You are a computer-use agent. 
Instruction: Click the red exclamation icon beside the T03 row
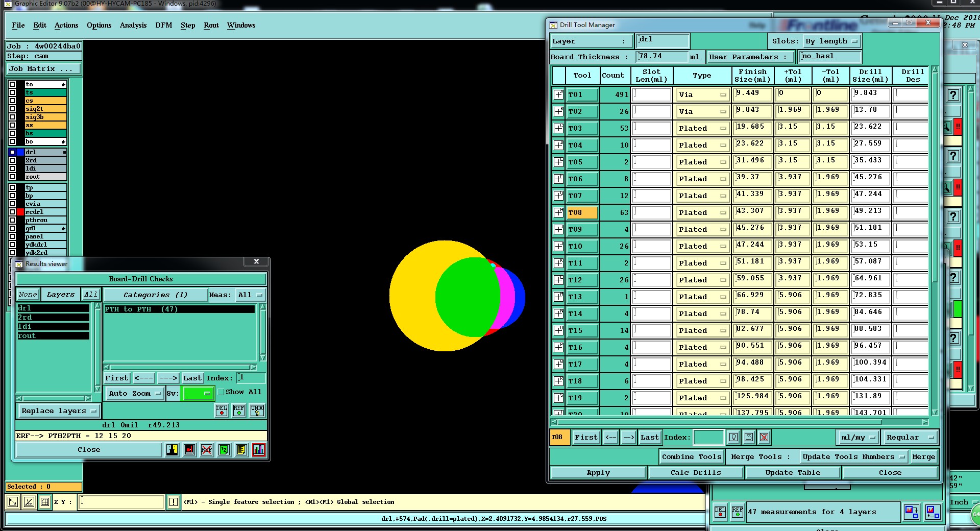(958, 126)
